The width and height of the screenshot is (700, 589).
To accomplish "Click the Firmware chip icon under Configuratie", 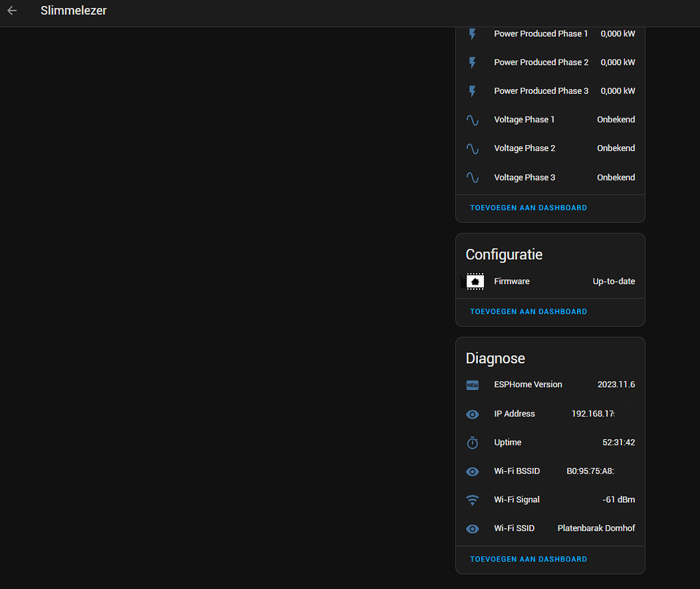I will click(474, 281).
